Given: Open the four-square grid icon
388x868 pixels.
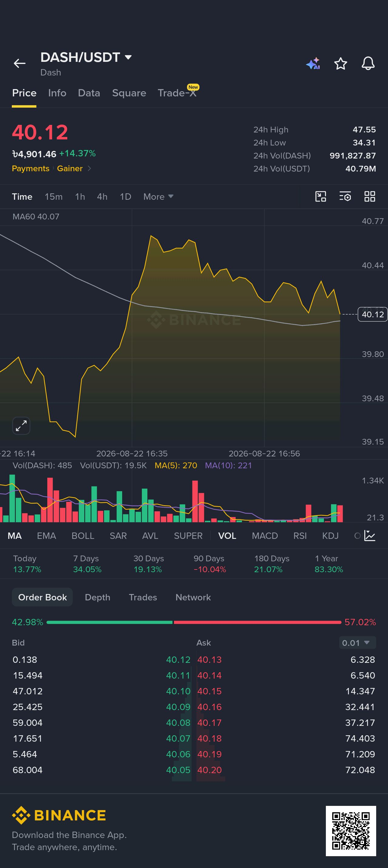Looking at the screenshot, I should point(370,196).
